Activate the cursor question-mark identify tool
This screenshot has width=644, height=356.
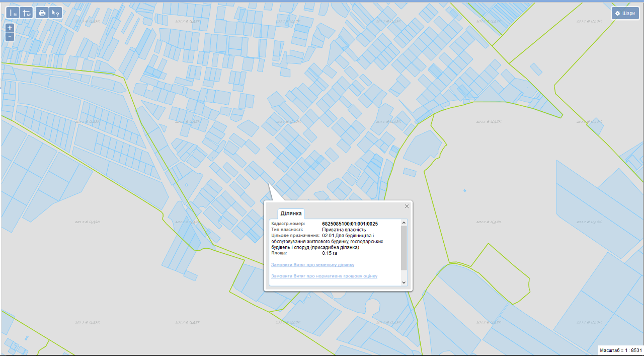point(55,13)
